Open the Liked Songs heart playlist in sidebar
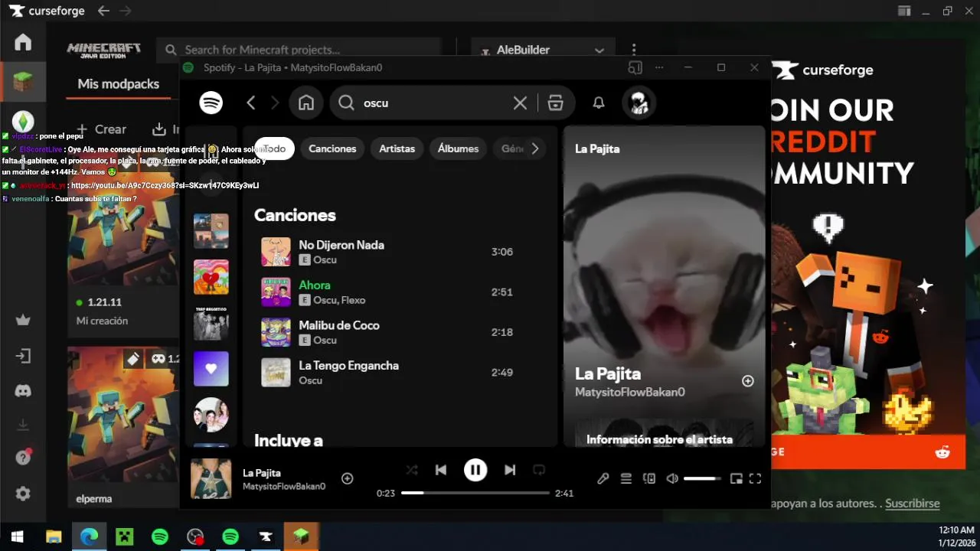This screenshot has height=551, width=980. 211,369
